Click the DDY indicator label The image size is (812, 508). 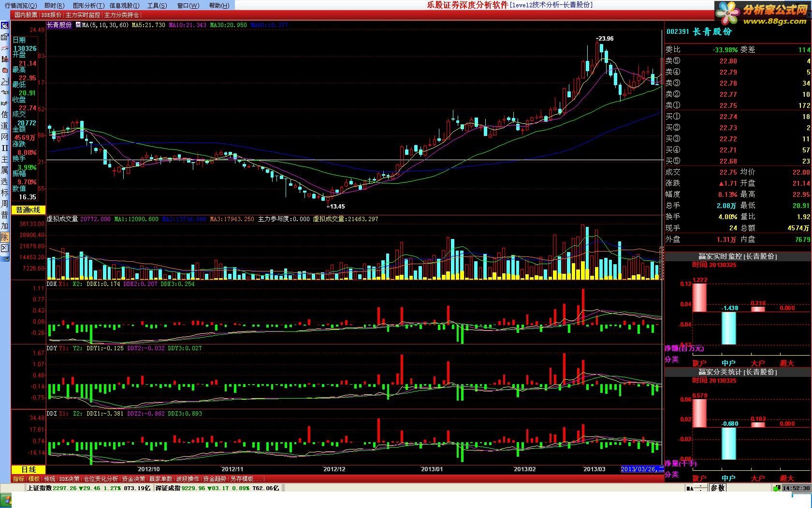tap(52, 348)
